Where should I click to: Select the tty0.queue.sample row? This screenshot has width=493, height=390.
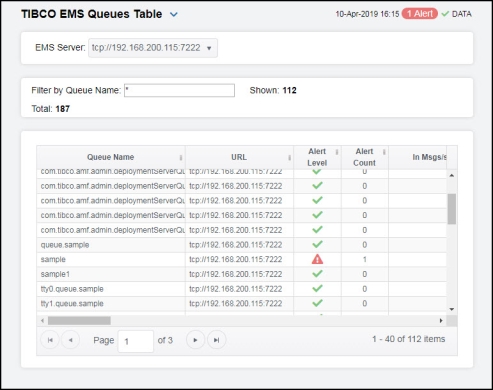[241, 289]
